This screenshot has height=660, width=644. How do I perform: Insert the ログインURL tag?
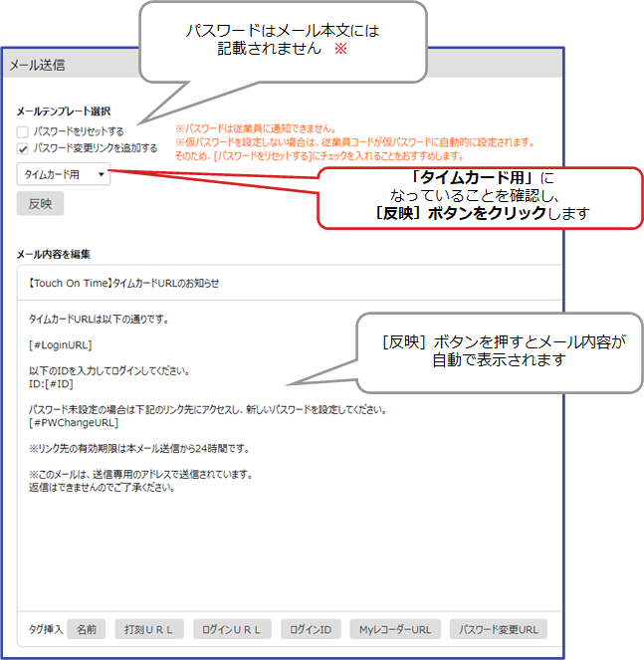pyautogui.click(x=232, y=629)
